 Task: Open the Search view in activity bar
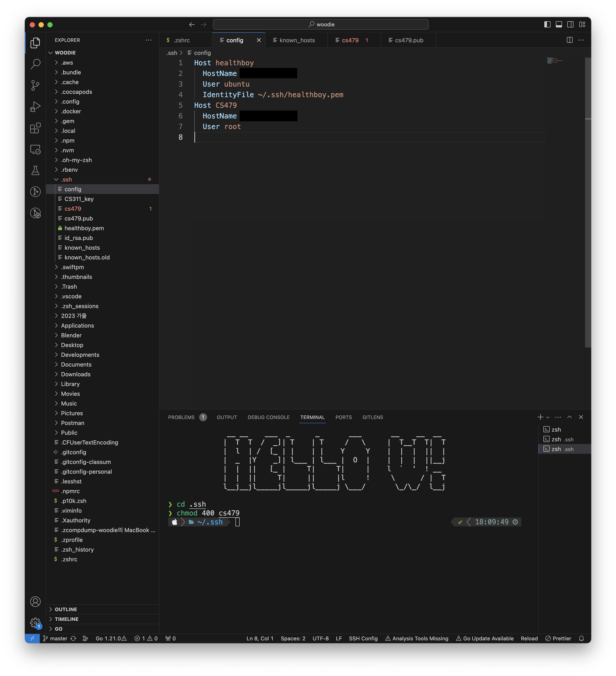[x=35, y=64]
